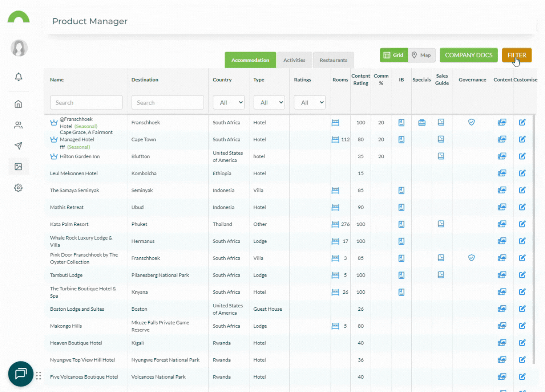
Task: Open the Ratings dropdown
Action: 310,102
